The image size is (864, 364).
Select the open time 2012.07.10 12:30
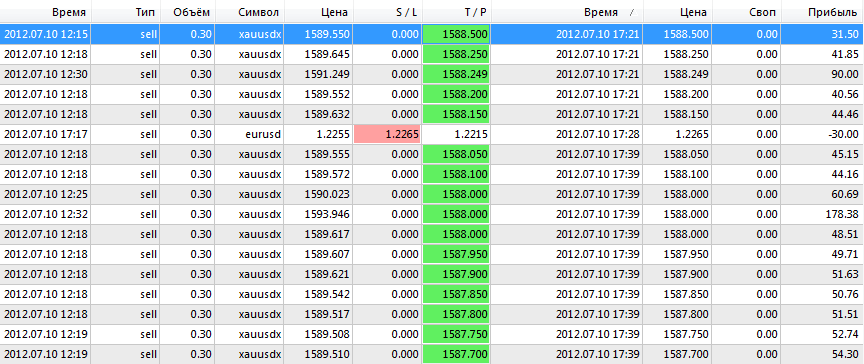coord(46,74)
